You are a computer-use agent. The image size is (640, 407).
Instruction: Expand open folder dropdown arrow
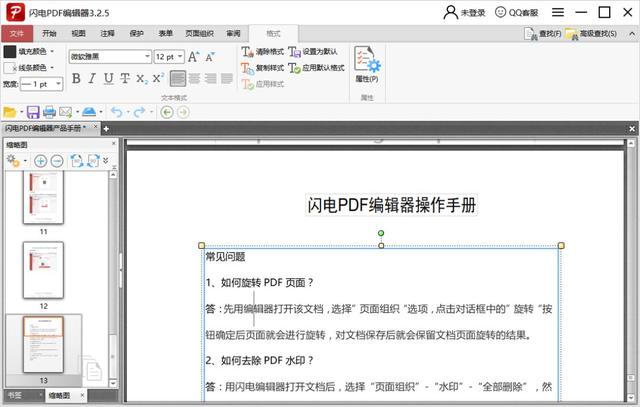pyautogui.click(x=22, y=112)
